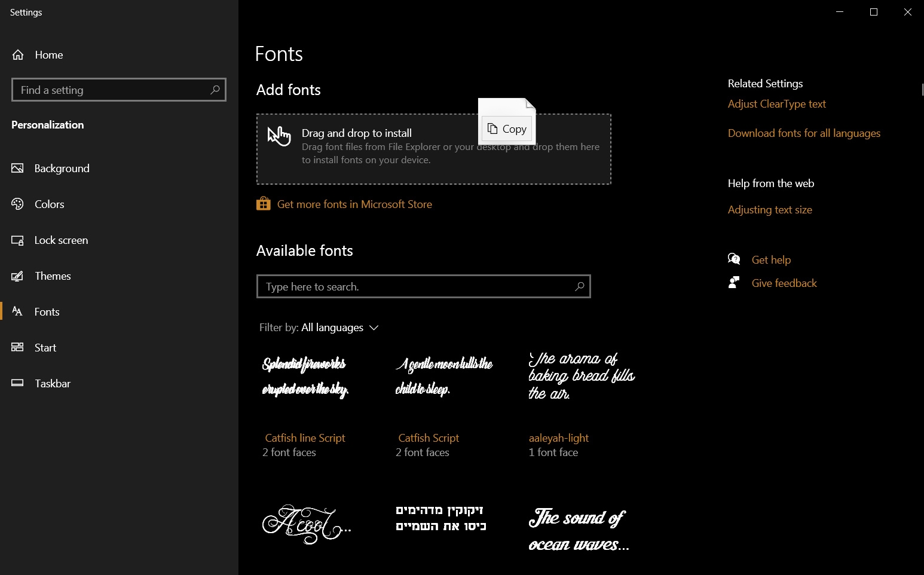Select the Fonts entry in the sidebar
Screen dimensions: 924x575
pos(47,311)
